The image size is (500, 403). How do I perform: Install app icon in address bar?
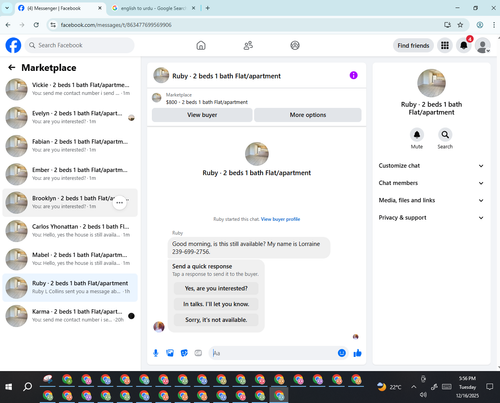click(447, 25)
